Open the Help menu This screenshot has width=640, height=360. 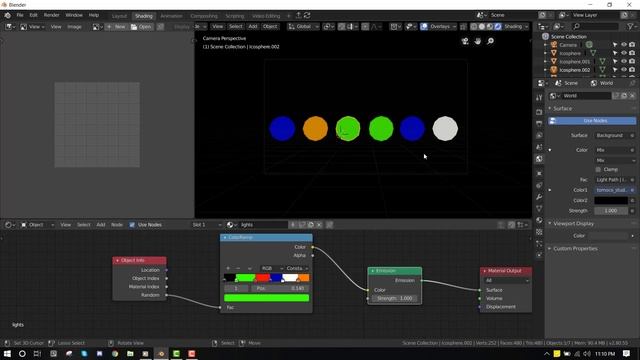click(94, 15)
